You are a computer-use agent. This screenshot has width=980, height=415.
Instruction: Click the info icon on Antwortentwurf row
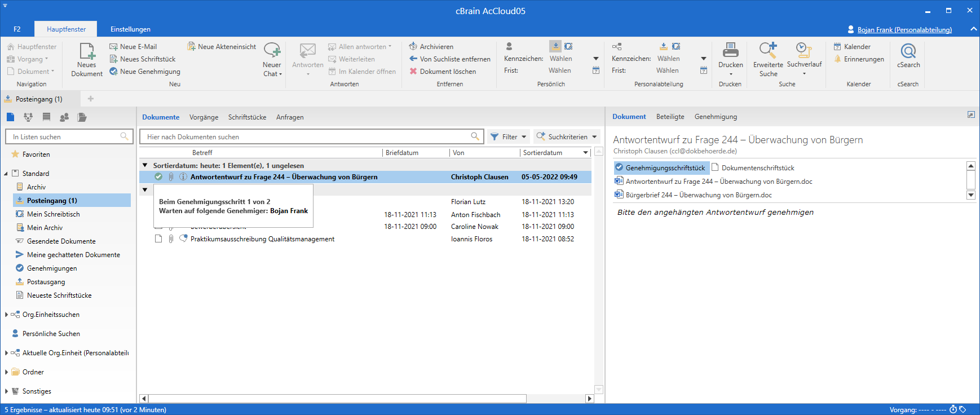183,177
